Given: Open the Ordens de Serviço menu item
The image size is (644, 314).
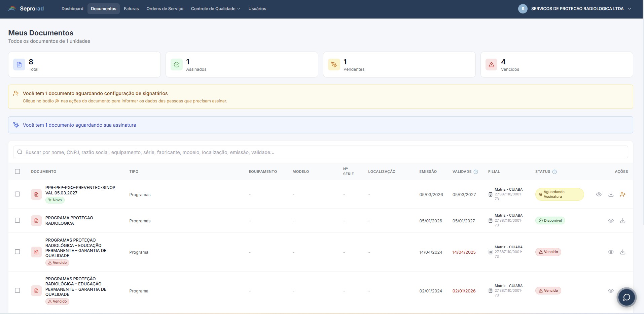Looking at the screenshot, I should pos(165,8).
